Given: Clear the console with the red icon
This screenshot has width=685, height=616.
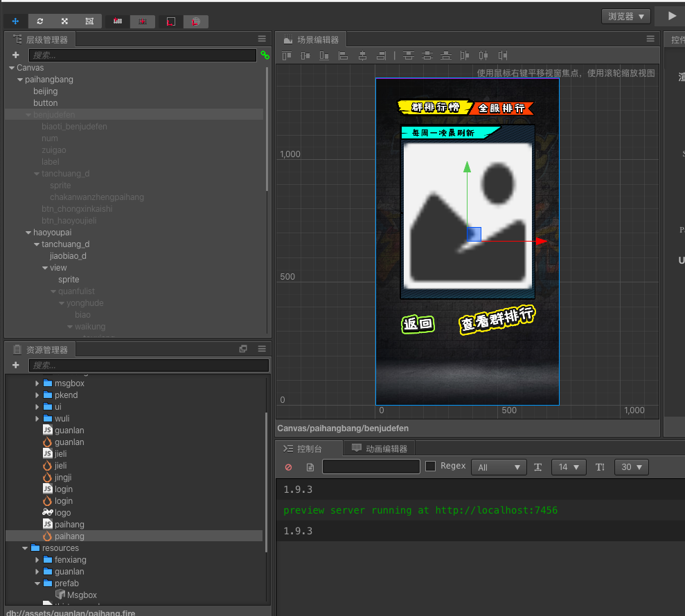Looking at the screenshot, I should tap(288, 467).
